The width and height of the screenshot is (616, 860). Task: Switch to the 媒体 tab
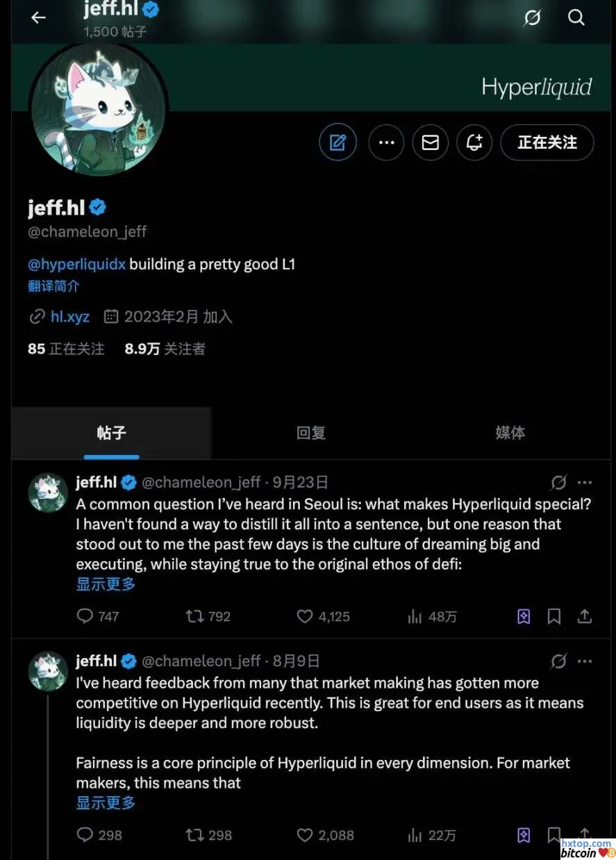pyautogui.click(x=510, y=433)
